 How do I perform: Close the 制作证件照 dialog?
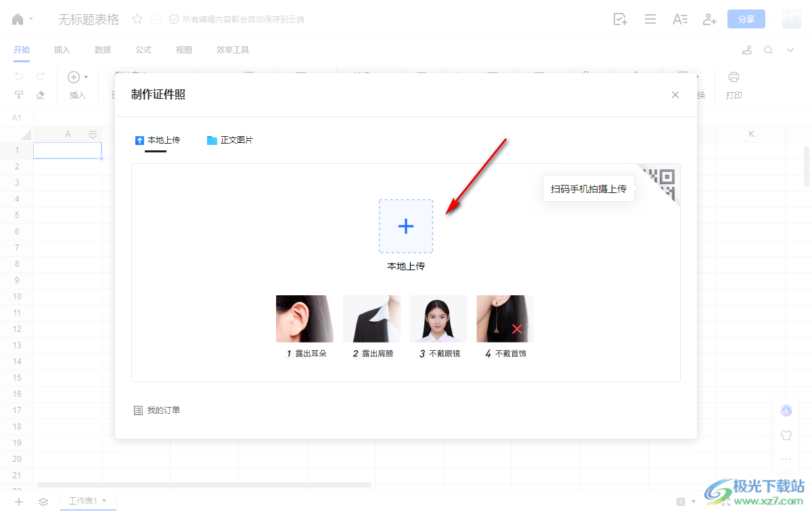pos(675,95)
